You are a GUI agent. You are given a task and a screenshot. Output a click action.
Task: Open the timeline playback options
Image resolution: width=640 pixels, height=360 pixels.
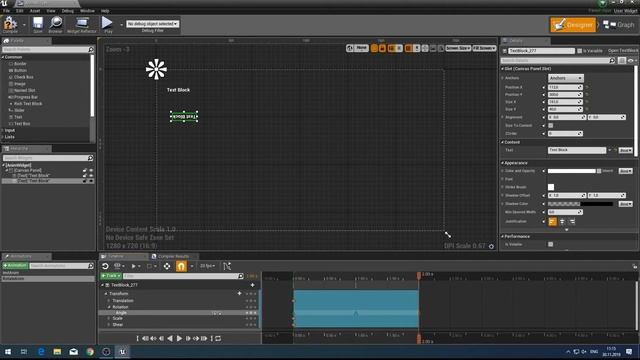point(136,266)
